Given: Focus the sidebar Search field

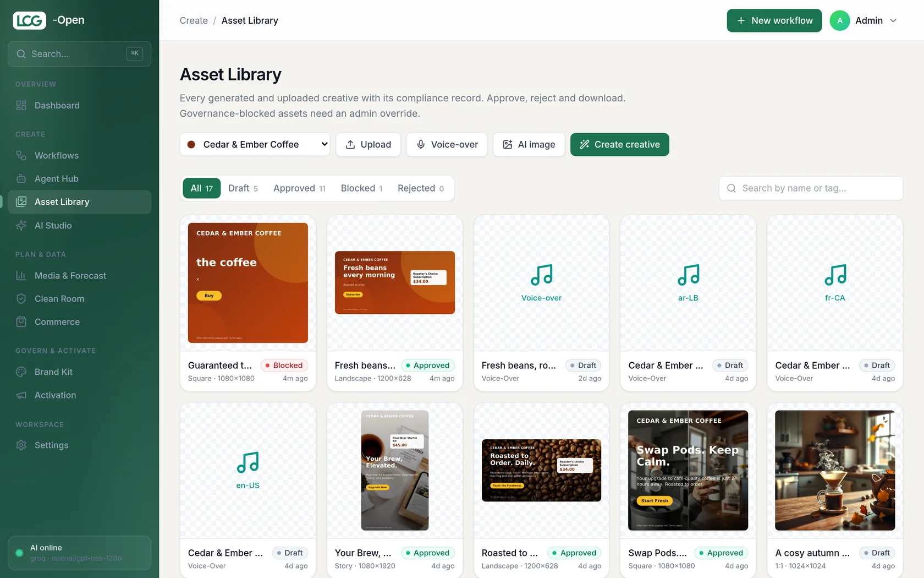Looking at the screenshot, I should 79,54.
